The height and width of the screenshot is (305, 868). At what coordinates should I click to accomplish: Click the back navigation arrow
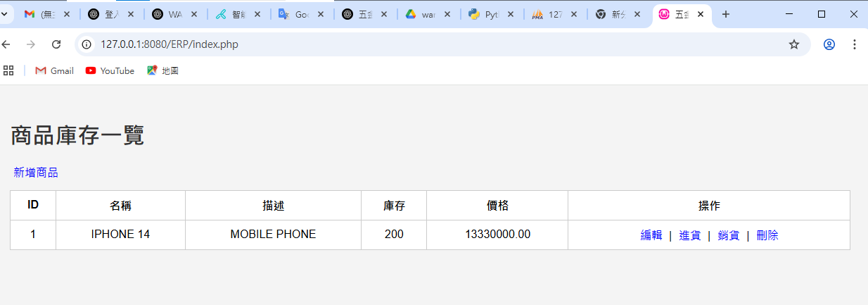point(6,44)
